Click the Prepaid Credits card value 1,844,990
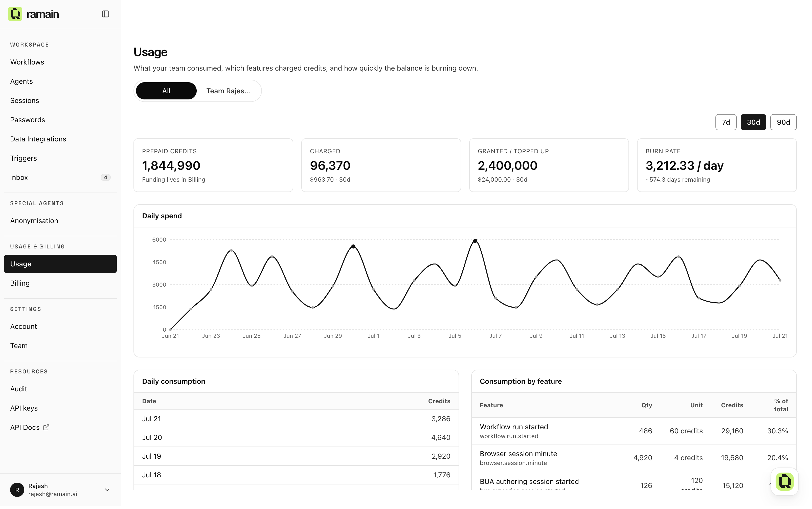This screenshot has width=812, height=509. click(x=171, y=166)
